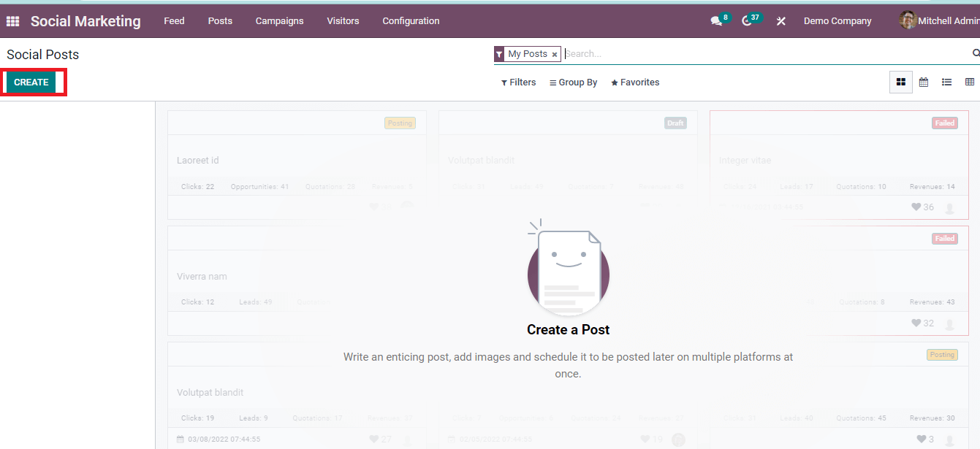Open the Feed menu
This screenshot has height=449, width=980.
click(174, 21)
